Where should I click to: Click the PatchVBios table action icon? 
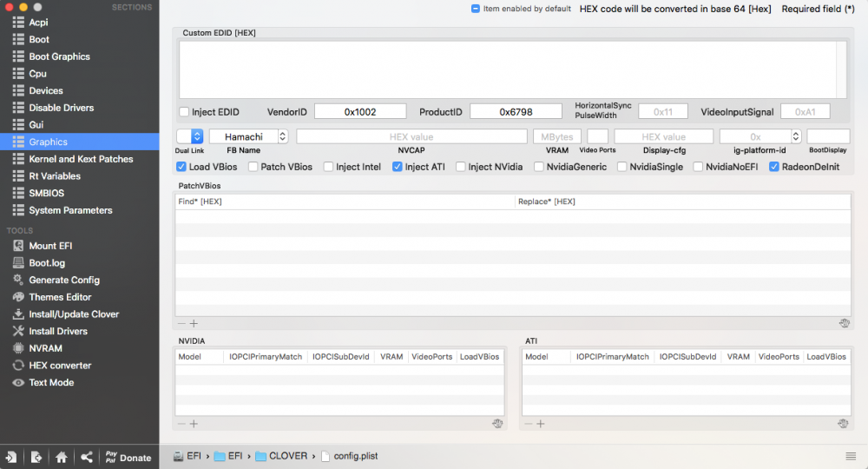pos(845,323)
